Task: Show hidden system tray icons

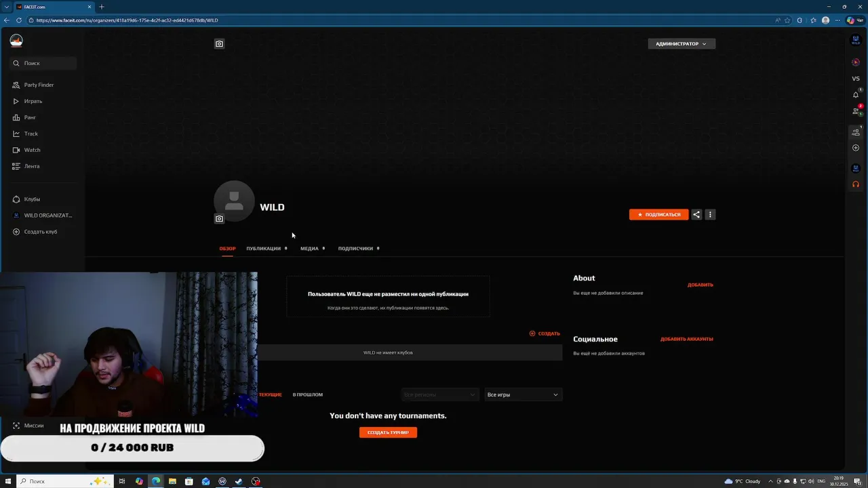Action: [770, 481]
